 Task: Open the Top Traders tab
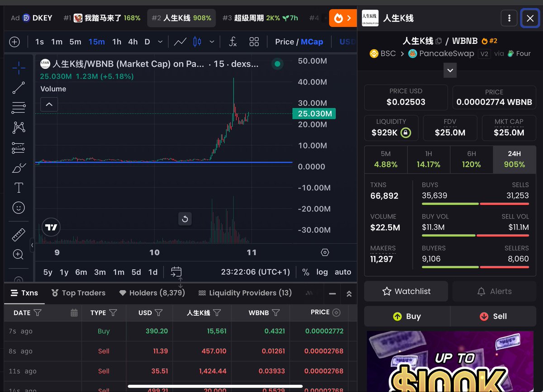[78, 293]
